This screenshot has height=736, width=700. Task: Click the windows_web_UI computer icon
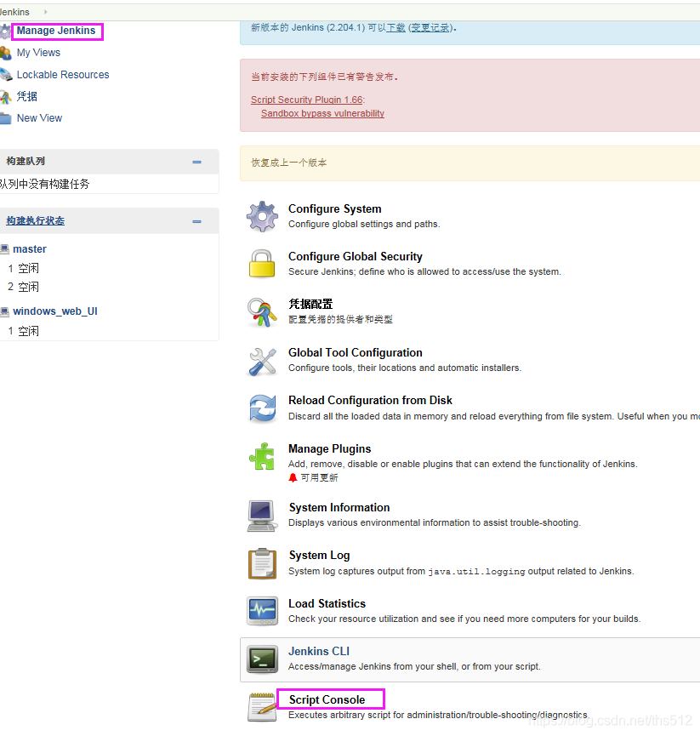(5, 311)
